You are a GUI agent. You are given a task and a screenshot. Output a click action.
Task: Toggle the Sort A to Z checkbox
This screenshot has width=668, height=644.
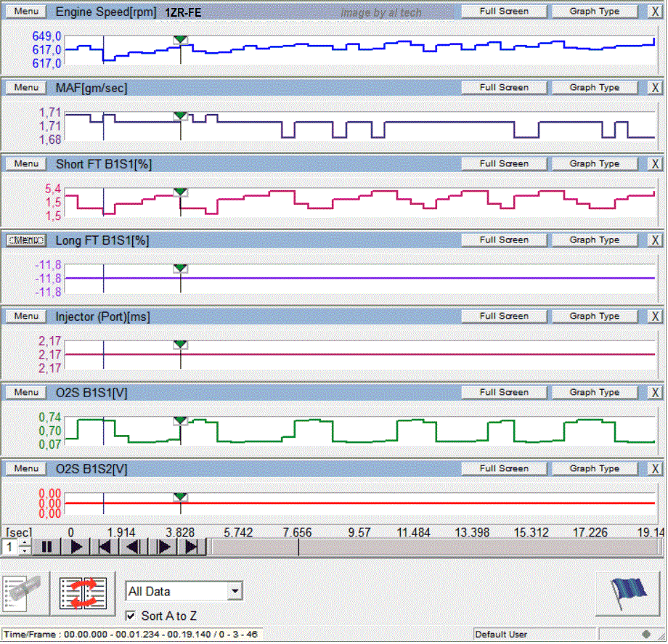pos(131,616)
